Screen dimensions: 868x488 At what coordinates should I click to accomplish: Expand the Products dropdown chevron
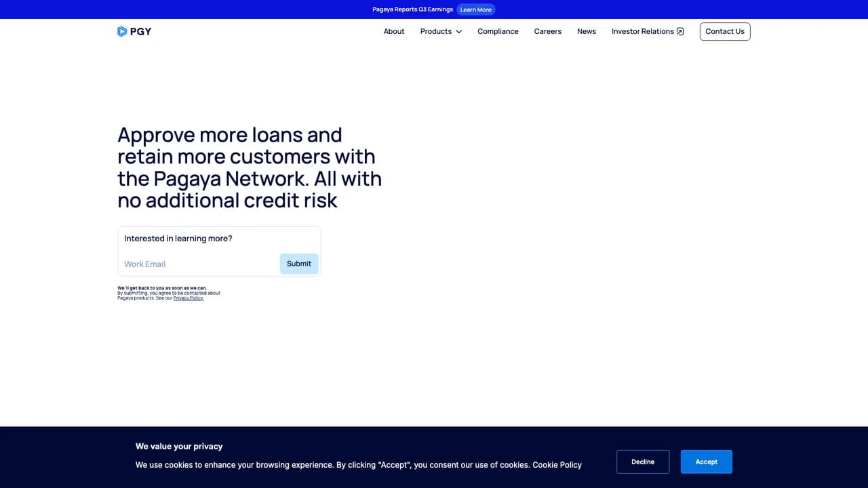point(459,32)
